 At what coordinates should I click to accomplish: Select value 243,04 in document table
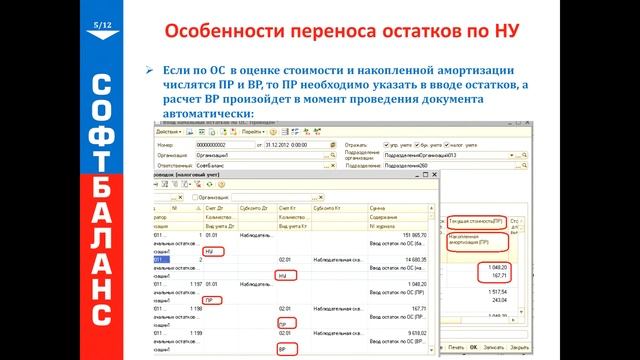tap(500, 300)
